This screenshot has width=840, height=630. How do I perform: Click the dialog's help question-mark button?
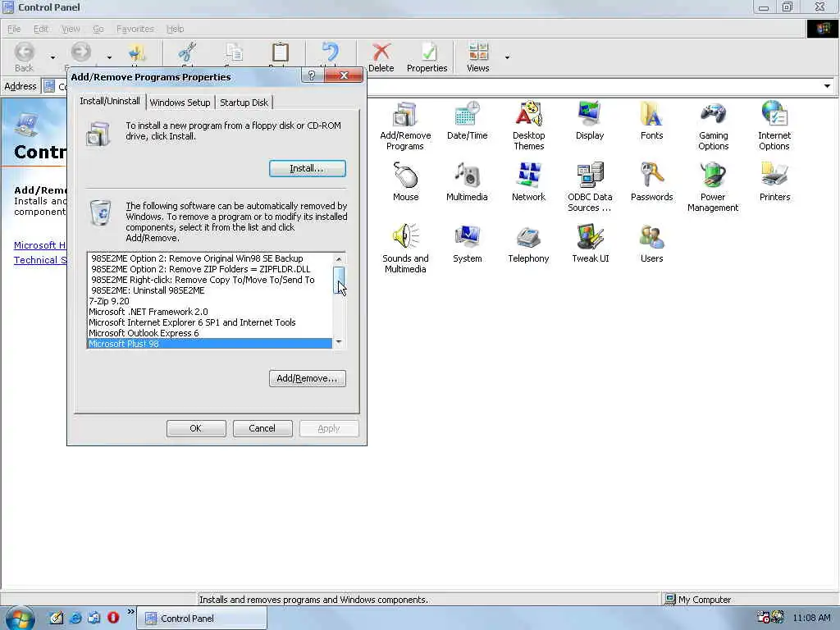point(312,76)
